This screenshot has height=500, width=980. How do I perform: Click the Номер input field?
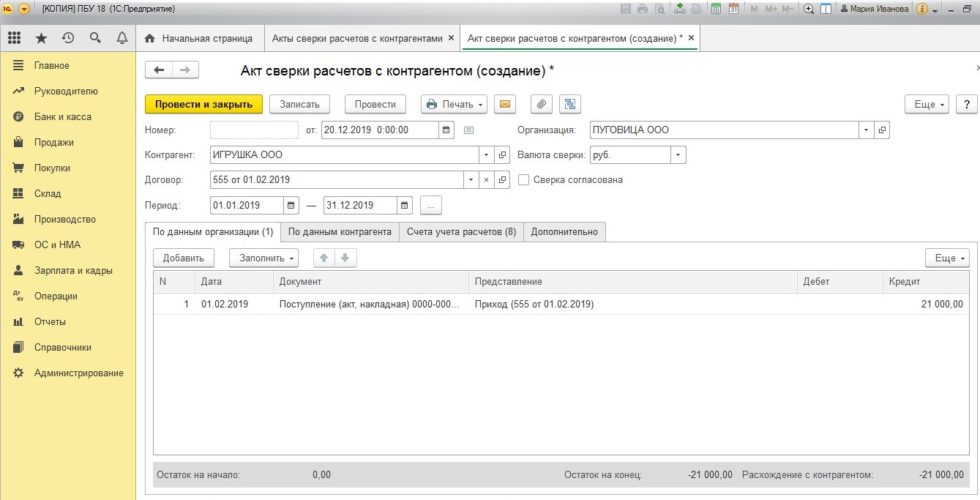[254, 130]
